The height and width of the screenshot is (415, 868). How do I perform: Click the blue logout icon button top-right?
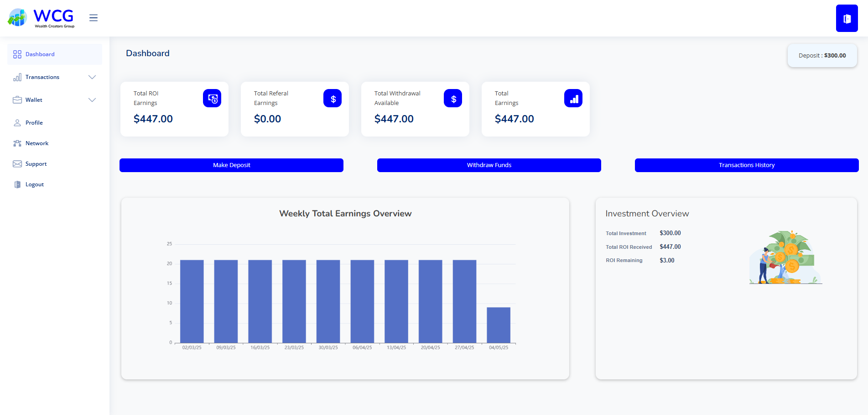click(847, 18)
